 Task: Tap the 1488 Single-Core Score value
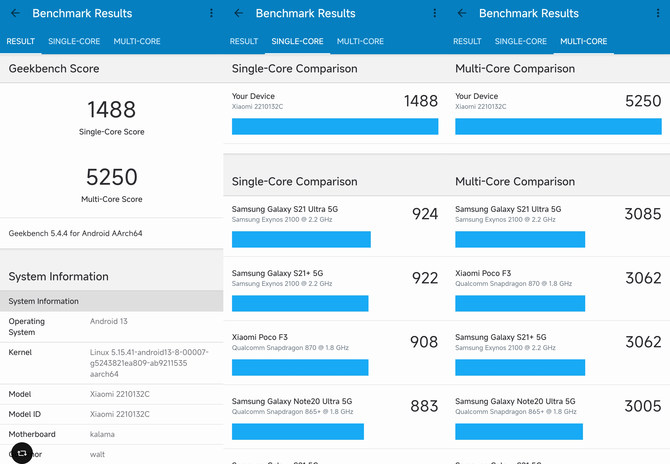point(112,109)
